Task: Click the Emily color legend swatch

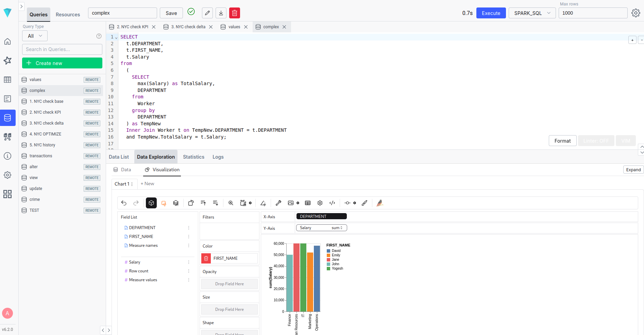Action: (329, 255)
